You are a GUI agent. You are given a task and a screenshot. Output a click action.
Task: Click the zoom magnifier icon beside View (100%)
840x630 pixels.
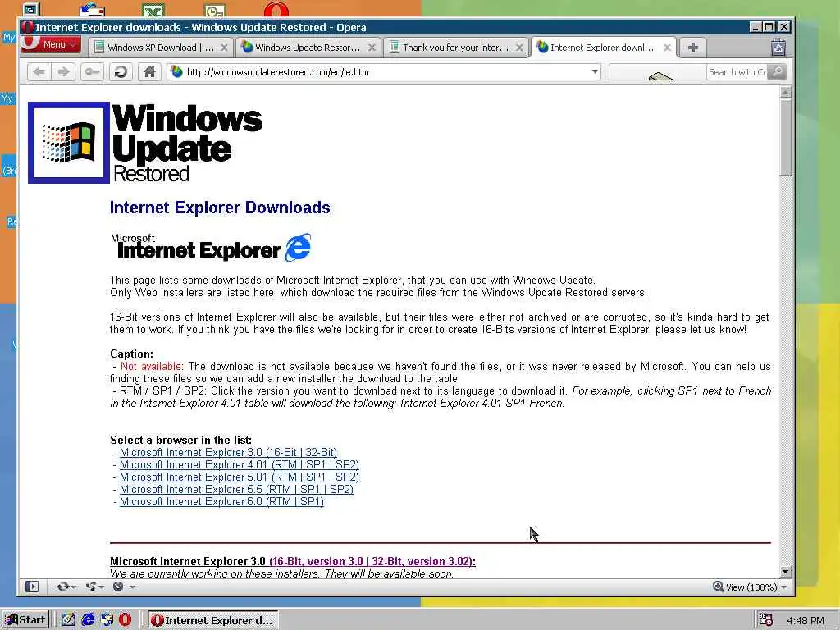tap(719, 587)
